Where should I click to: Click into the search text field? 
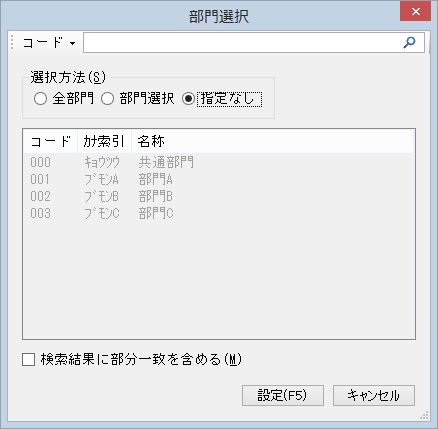tap(243, 42)
